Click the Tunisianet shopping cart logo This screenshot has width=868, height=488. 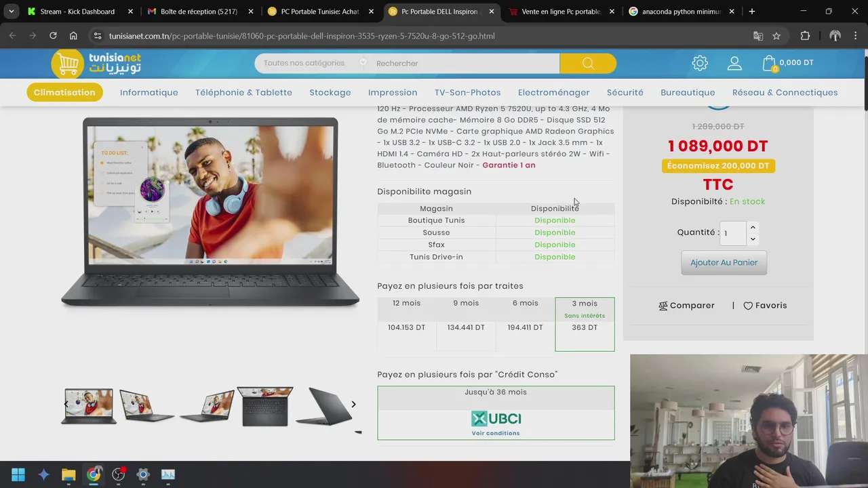(96, 63)
